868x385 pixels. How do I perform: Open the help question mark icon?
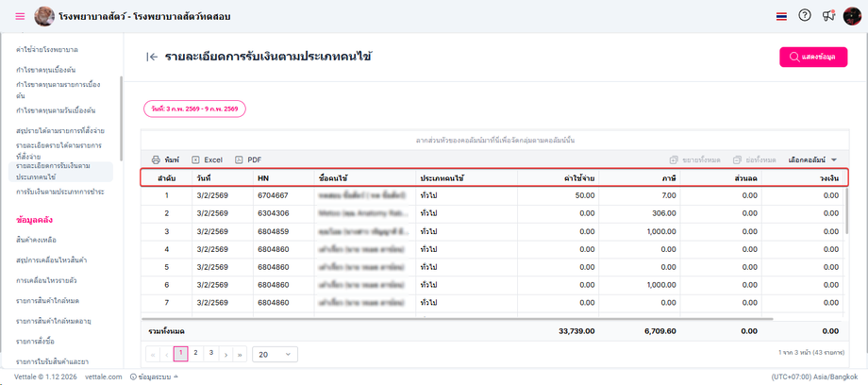[x=805, y=16]
